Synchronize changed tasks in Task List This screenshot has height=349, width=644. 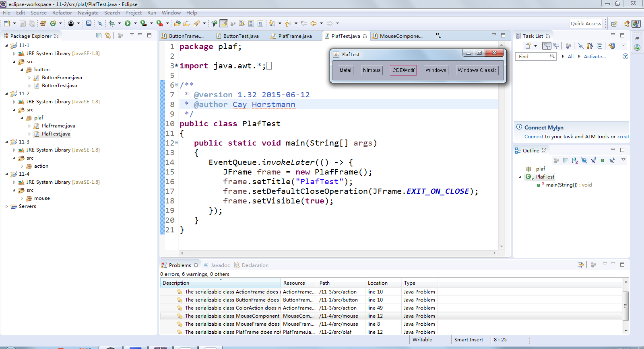(x=612, y=46)
